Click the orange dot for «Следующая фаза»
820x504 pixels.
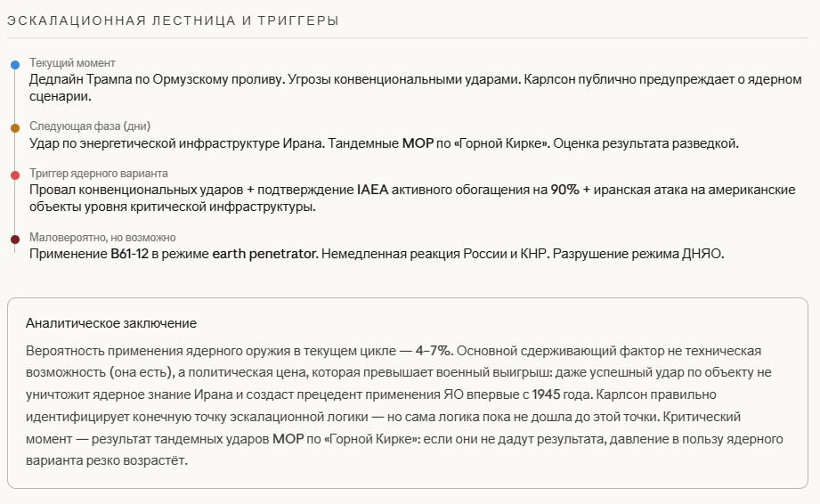point(15,128)
